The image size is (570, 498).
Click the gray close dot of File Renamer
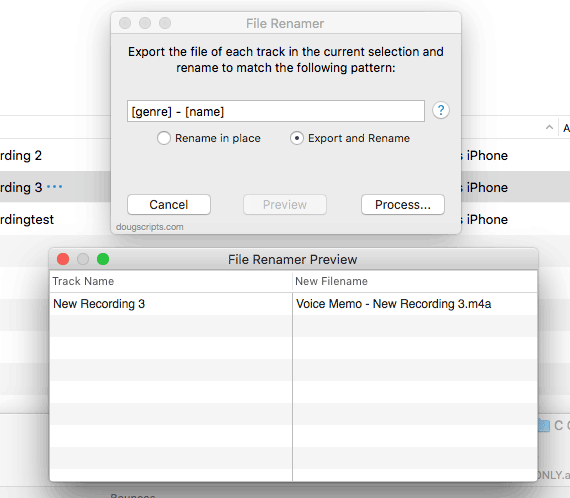(125, 23)
